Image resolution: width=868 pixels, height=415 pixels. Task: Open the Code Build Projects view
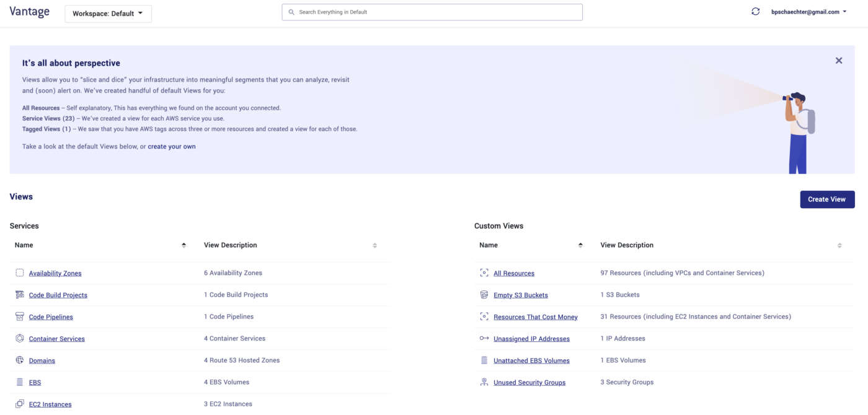point(58,295)
